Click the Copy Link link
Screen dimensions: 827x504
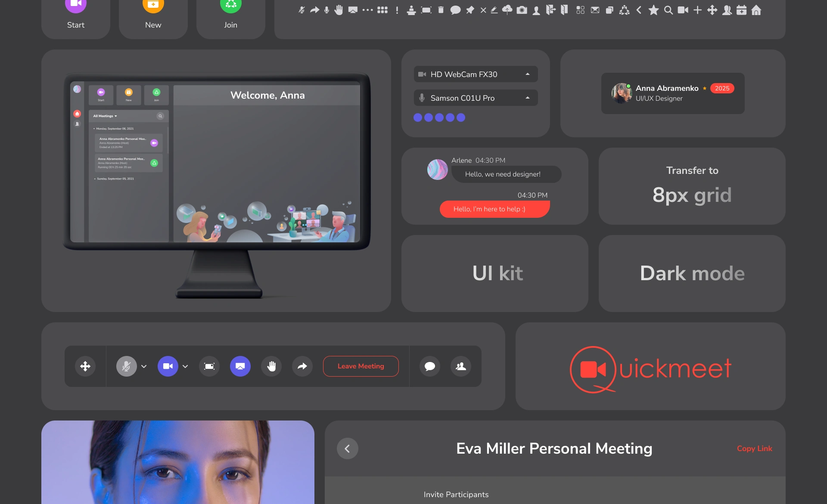point(754,448)
